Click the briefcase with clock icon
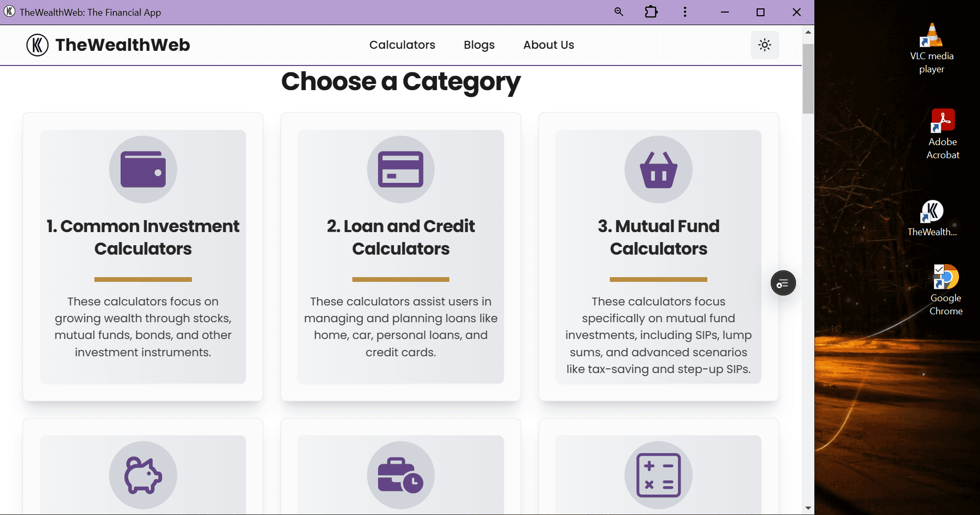This screenshot has width=980, height=515. (401, 475)
